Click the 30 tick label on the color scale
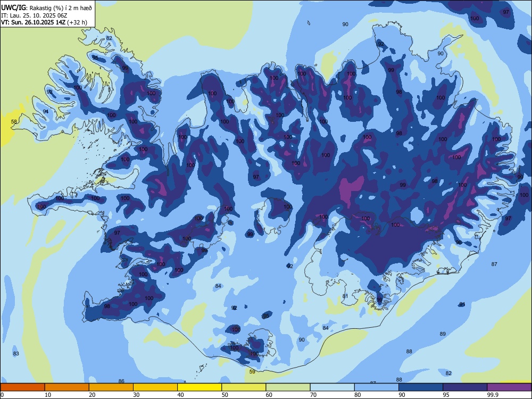This screenshot has width=532, height=399. 136,395
